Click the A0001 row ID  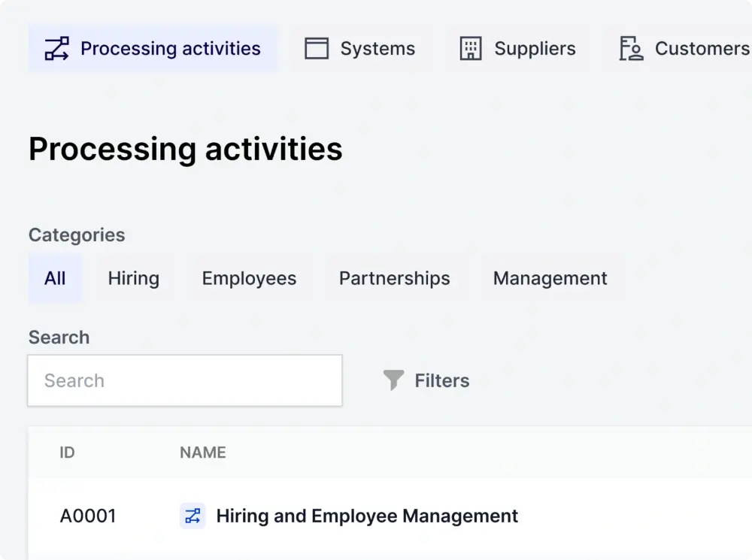tap(88, 516)
